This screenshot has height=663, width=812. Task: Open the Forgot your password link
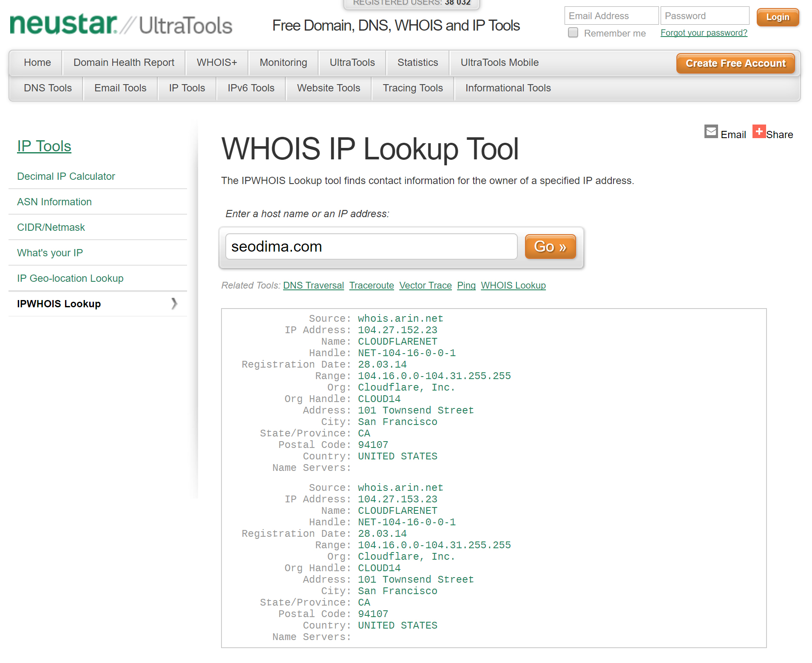click(704, 33)
